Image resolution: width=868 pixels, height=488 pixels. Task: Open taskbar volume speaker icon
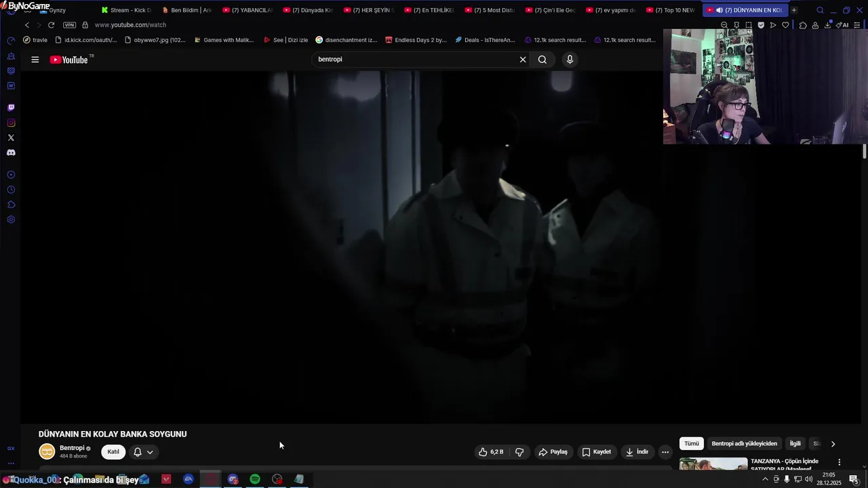808,479
